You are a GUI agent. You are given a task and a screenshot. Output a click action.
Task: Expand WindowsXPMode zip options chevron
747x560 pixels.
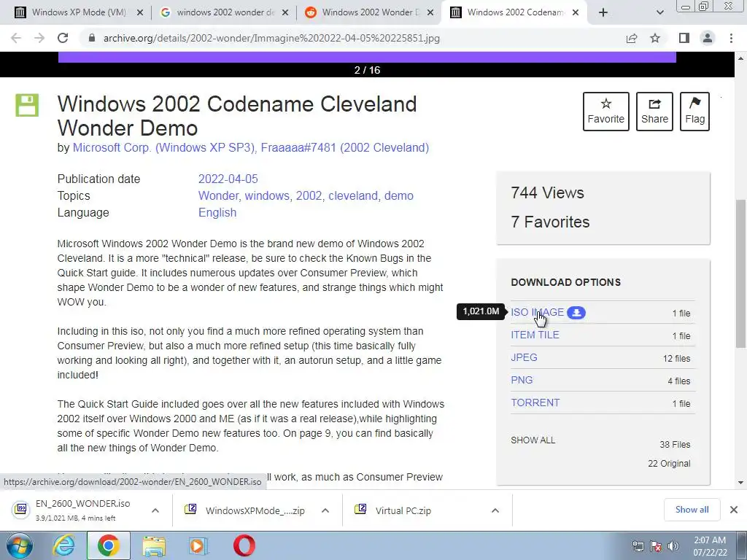325,510
